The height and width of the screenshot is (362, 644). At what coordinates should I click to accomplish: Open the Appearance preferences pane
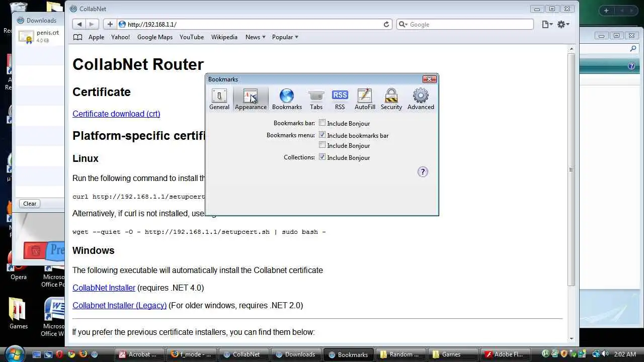coord(251,99)
